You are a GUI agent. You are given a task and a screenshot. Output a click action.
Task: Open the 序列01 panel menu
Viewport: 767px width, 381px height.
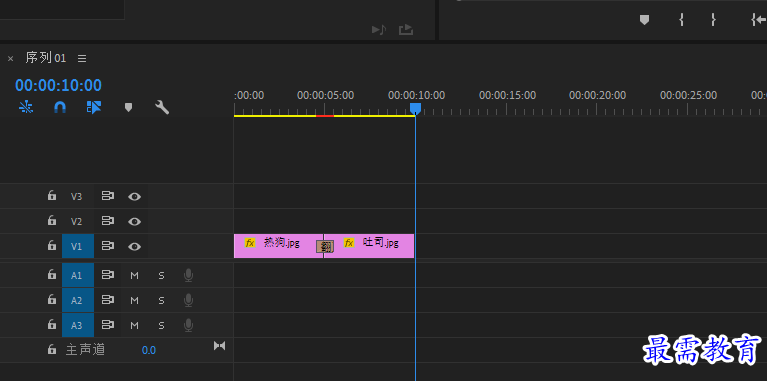[82, 58]
